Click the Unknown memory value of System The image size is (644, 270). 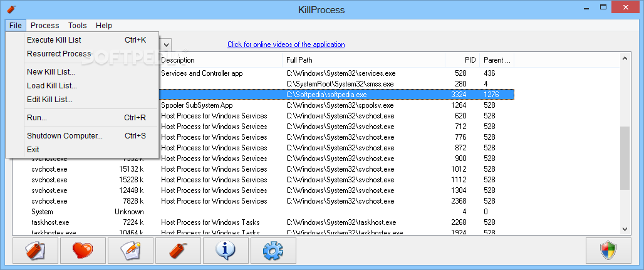130,212
